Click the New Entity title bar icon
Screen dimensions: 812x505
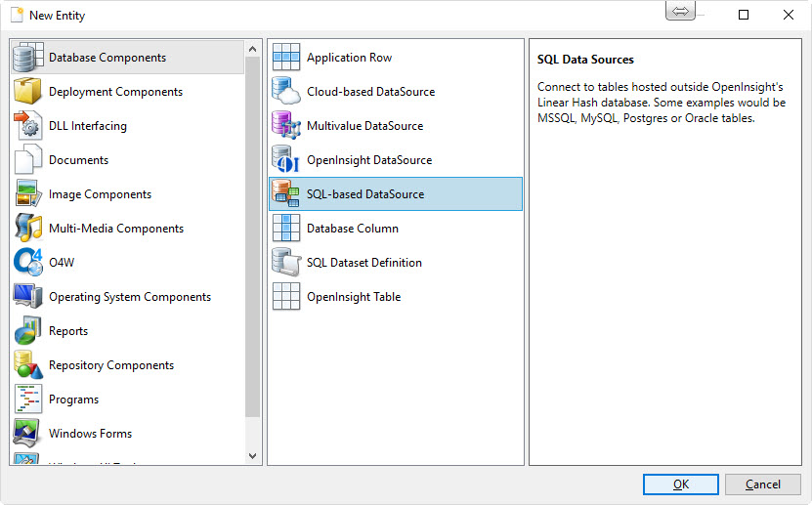pyautogui.click(x=17, y=15)
